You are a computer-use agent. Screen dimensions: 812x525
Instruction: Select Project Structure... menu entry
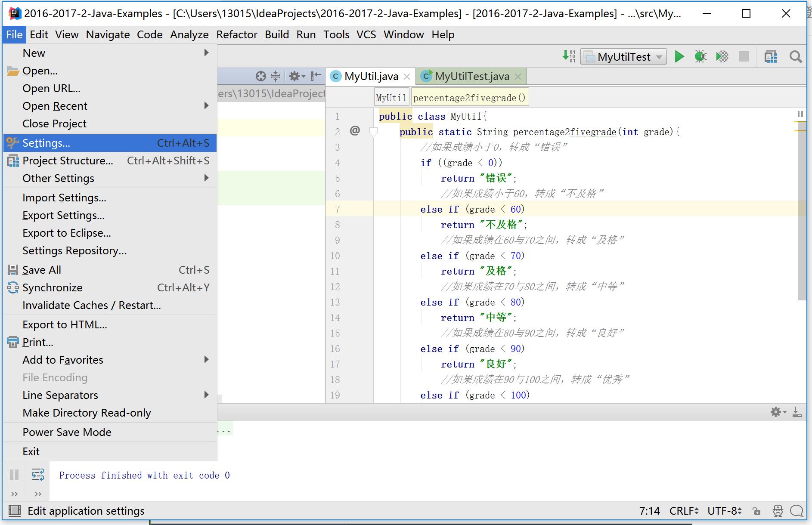[x=110, y=161]
